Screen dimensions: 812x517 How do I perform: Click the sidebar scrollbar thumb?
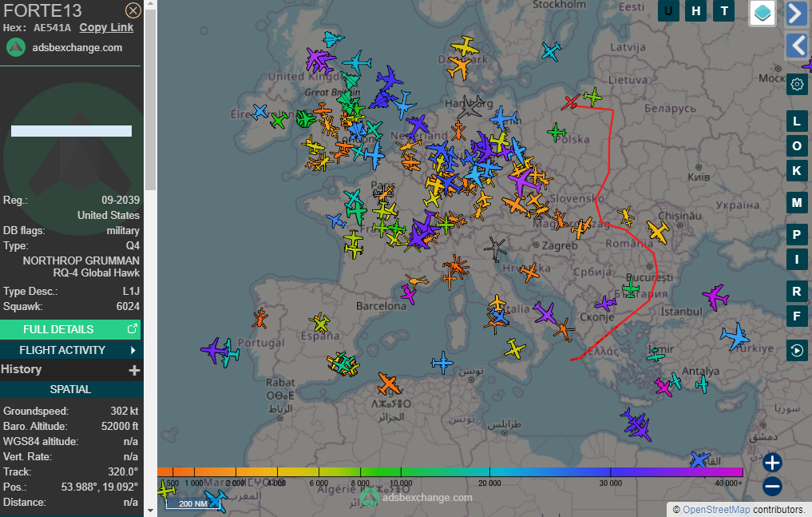tap(150, 99)
